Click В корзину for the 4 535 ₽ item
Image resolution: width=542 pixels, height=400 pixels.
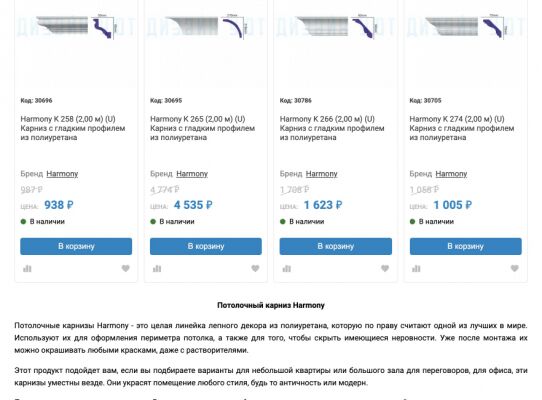click(206, 246)
